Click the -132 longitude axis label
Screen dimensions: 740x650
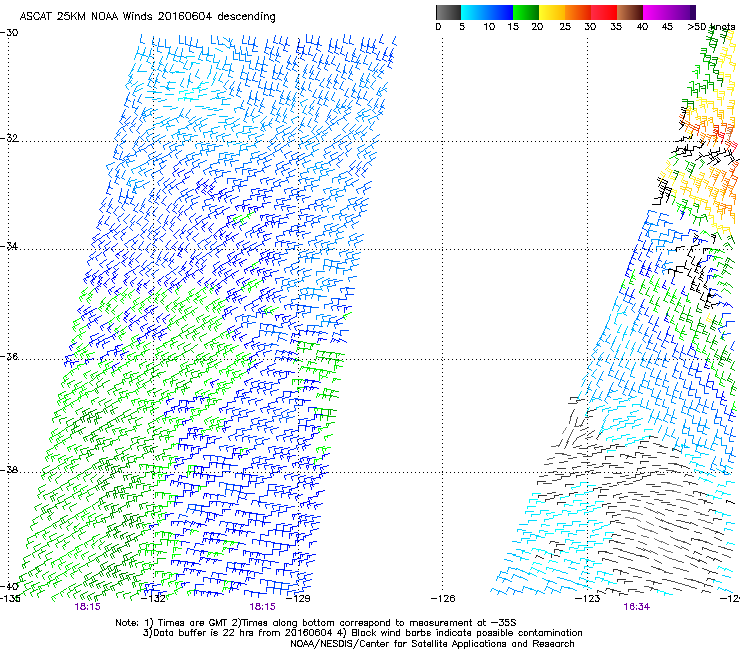tap(153, 599)
